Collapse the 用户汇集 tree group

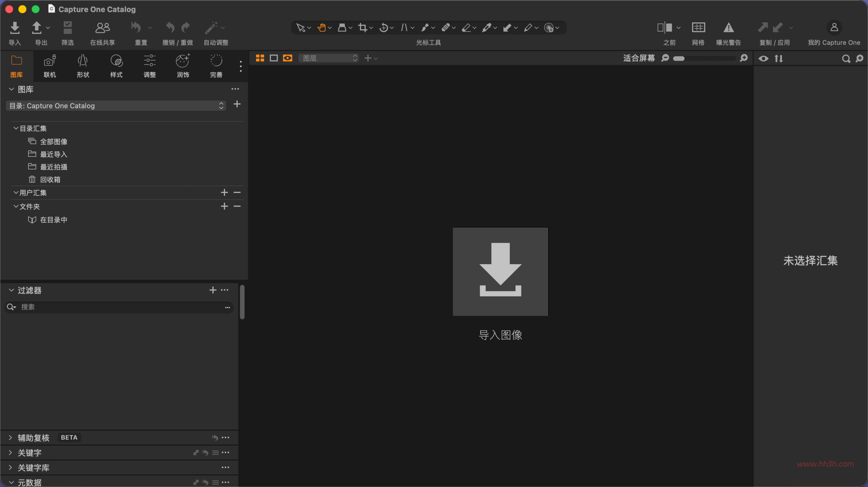[x=16, y=193]
